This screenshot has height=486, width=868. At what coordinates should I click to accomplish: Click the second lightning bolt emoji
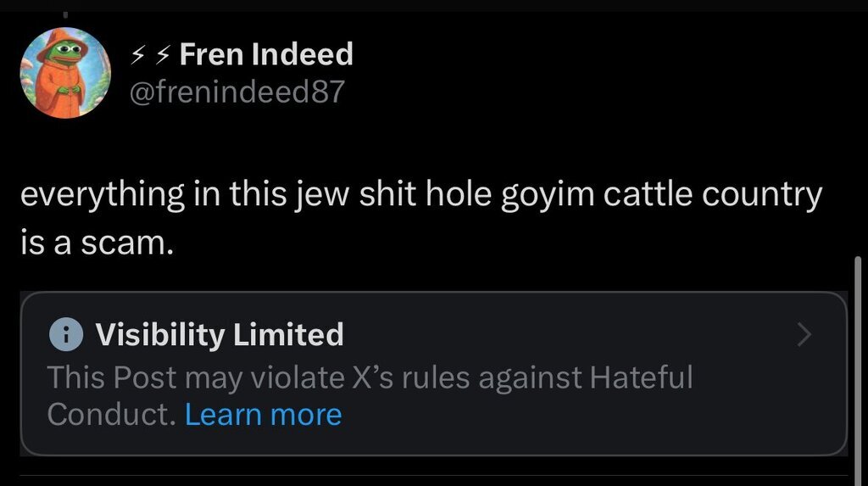click(162, 56)
